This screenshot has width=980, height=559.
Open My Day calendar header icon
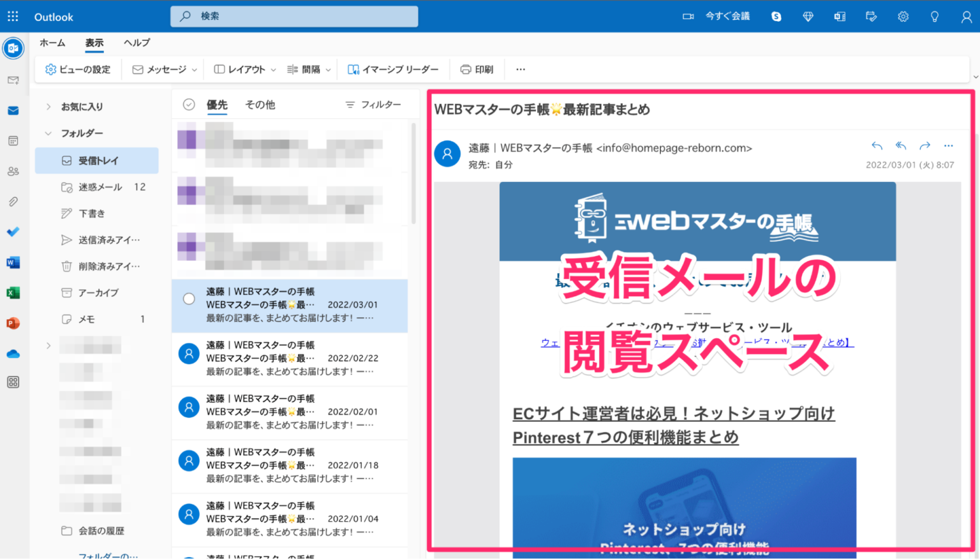point(871,17)
